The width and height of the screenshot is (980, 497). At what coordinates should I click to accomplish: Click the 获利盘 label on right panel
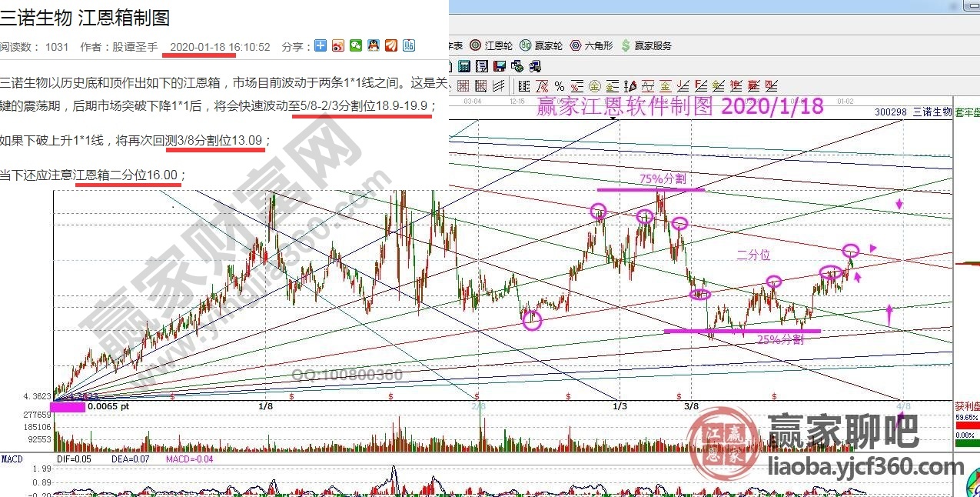[x=965, y=405]
